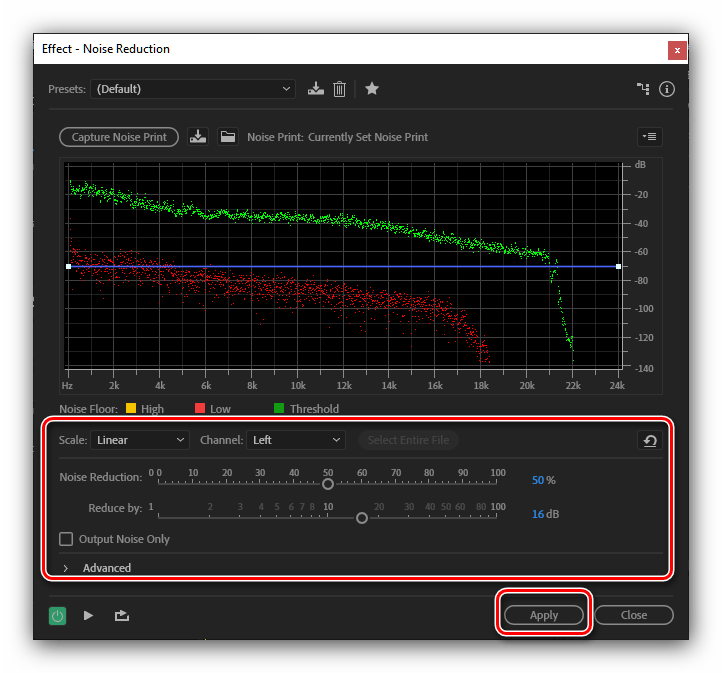Save the current noise print to disk
Viewport: 722px width, 673px height.
pyautogui.click(x=198, y=137)
